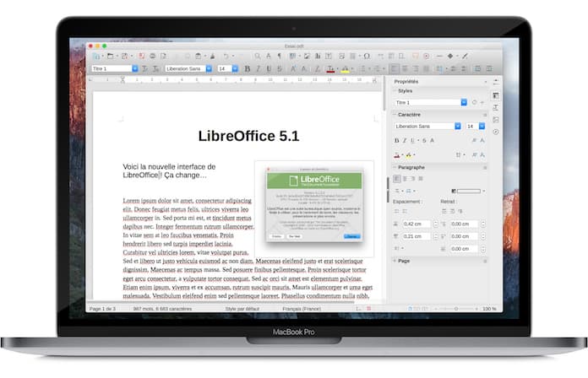The height and width of the screenshot is (378, 588).
Task: Insert text box icon
Action: (x=329, y=57)
